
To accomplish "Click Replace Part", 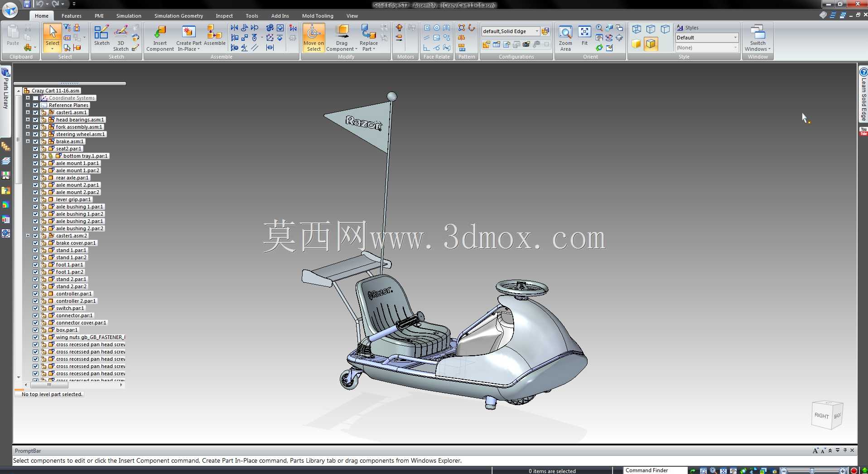I will click(368, 38).
